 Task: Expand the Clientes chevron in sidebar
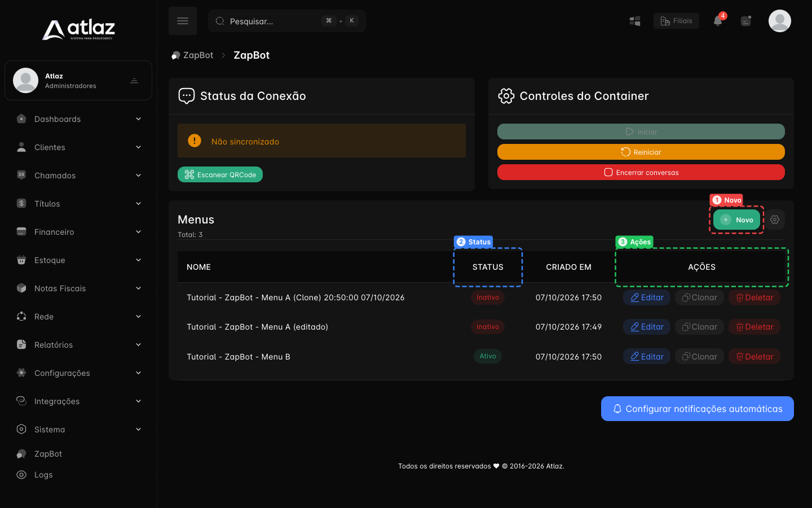138,147
